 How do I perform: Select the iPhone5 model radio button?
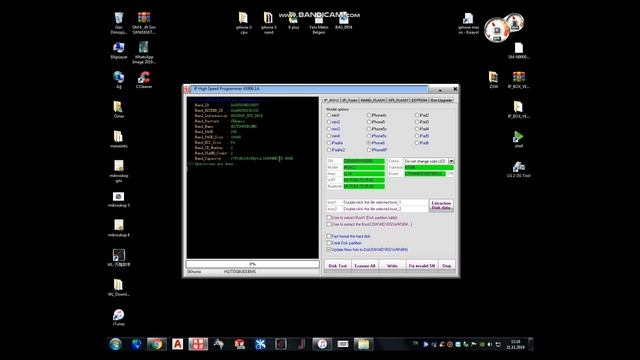tap(376, 122)
